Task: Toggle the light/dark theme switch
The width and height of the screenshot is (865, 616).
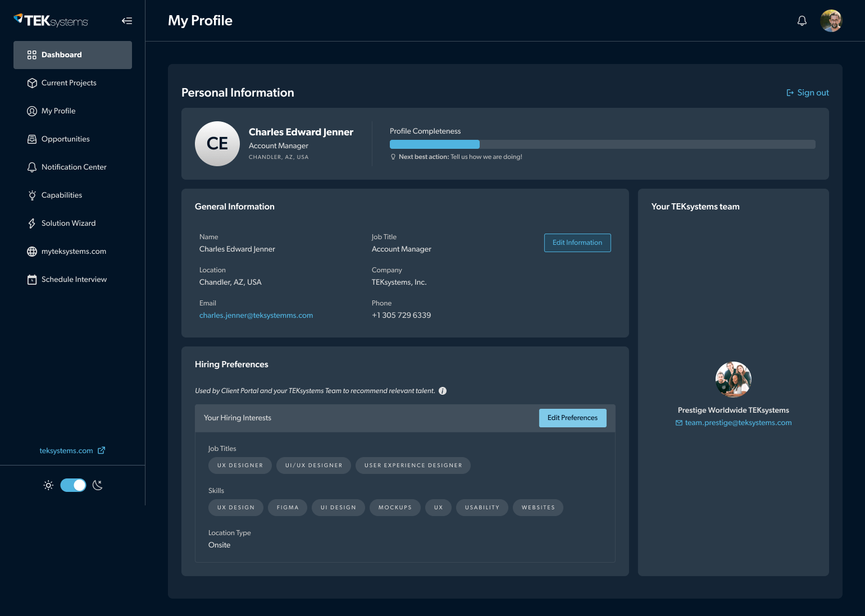Action: [73, 485]
